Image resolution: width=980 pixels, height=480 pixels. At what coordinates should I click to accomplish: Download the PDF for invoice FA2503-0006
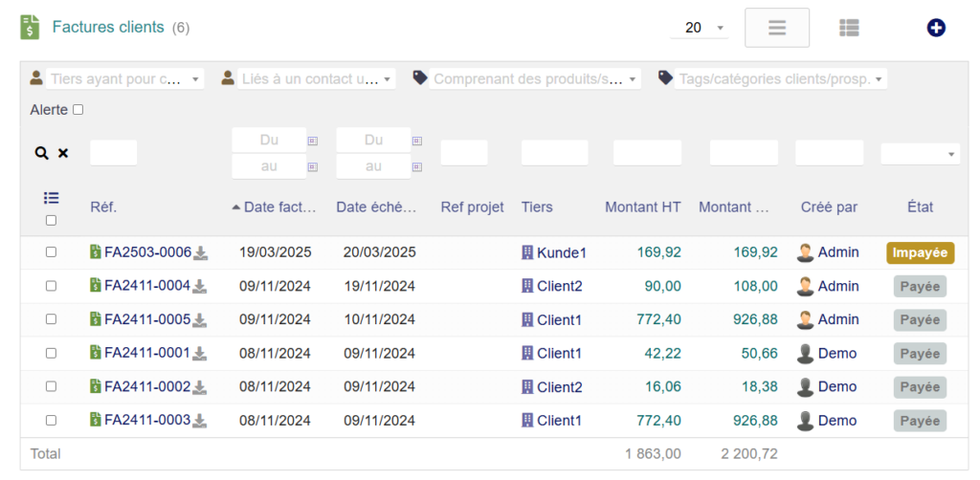[201, 253]
